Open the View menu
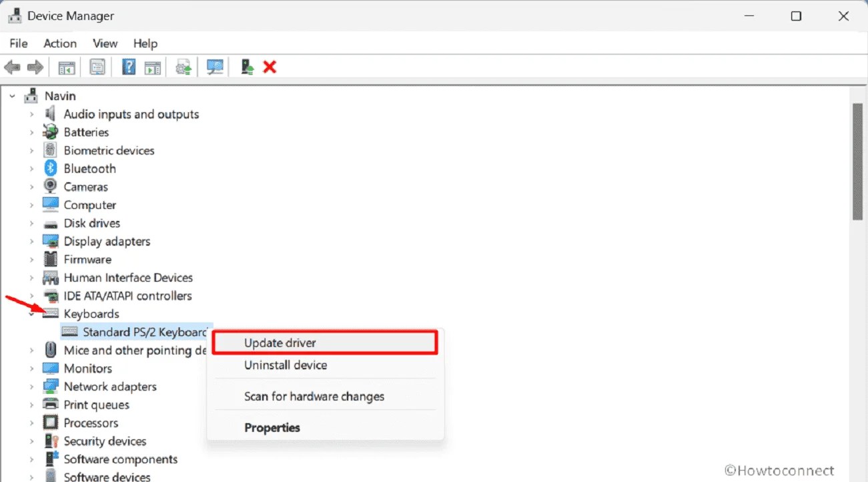The height and width of the screenshot is (482, 868). point(104,43)
